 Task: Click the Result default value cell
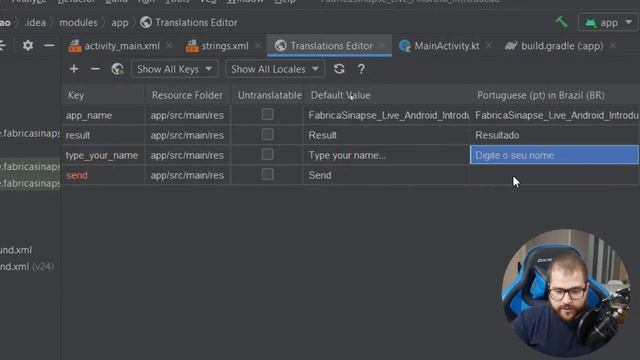(387, 135)
